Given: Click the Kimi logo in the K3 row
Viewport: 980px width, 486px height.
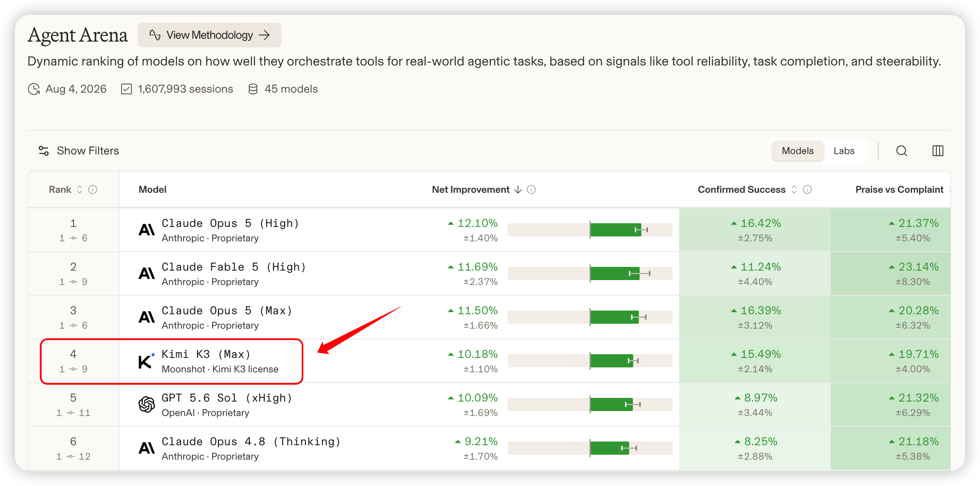Looking at the screenshot, I should (146, 361).
